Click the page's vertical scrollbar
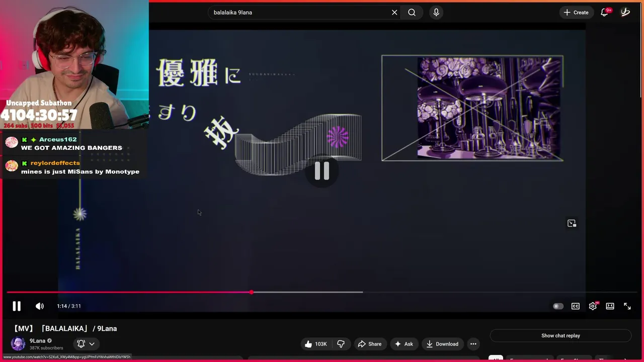The width and height of the screenshot is (644, 362). pos(641,50)
